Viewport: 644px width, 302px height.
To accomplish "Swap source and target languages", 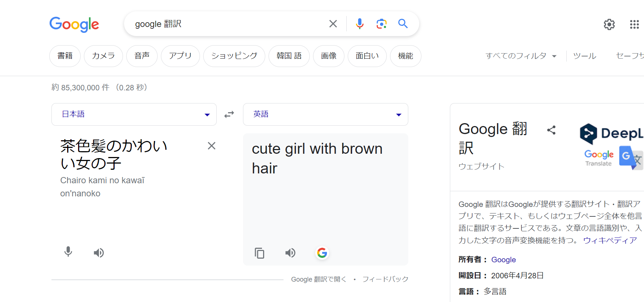I will (229, 114).
